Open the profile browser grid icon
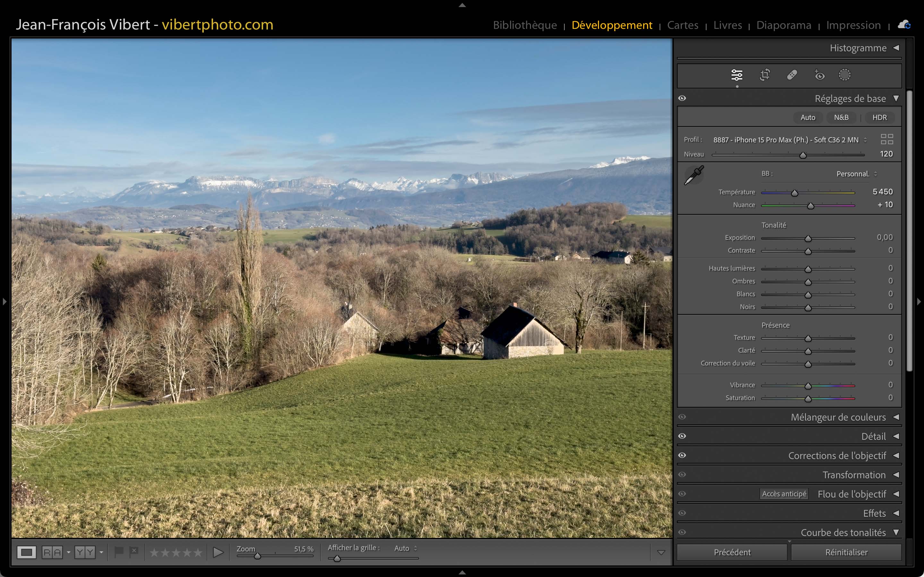The width and height of the screenshot is (924, 577). click(x=886, y=139)
